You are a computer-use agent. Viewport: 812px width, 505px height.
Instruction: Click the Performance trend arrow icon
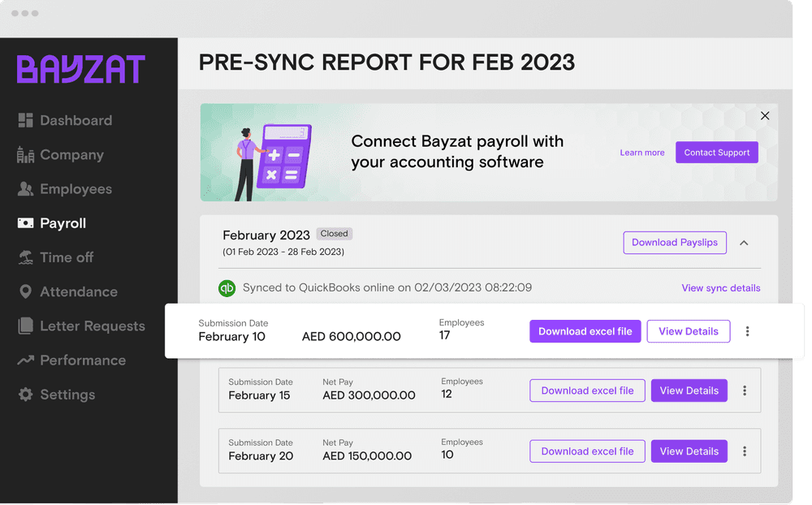pos(25,360)
